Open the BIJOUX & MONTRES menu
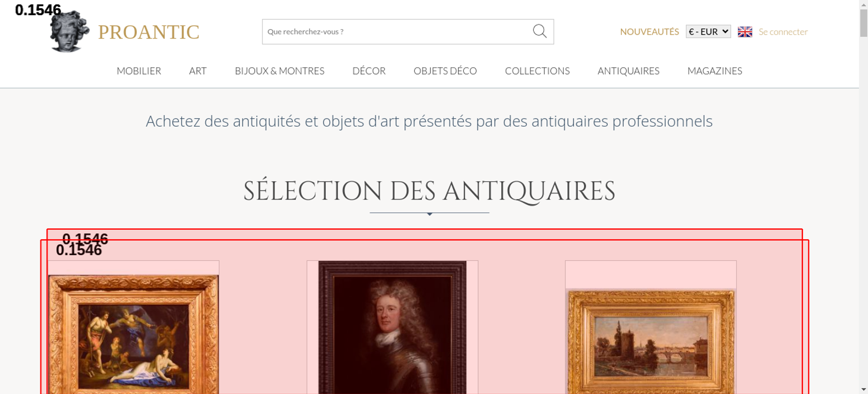Screen dimensions: 868x394 click(279, 71)
